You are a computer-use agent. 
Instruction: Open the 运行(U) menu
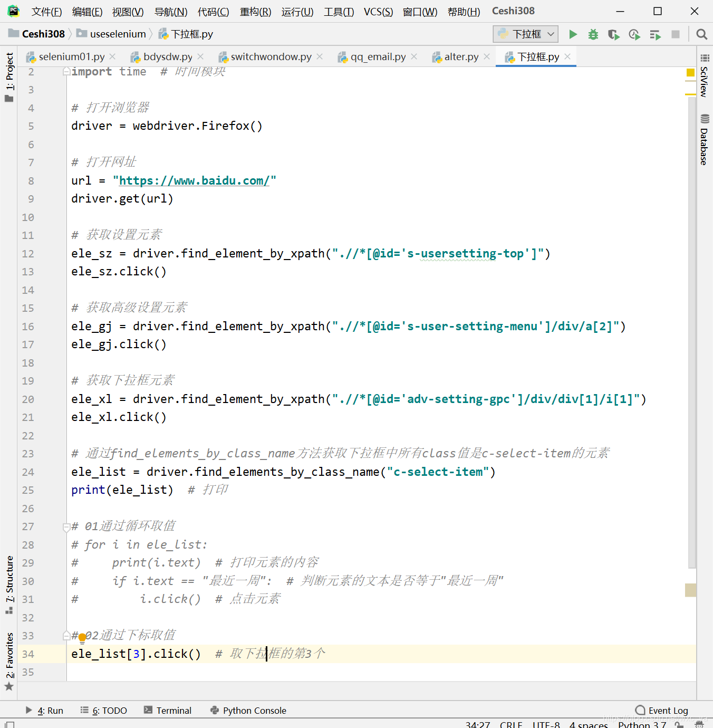[297, 12]
